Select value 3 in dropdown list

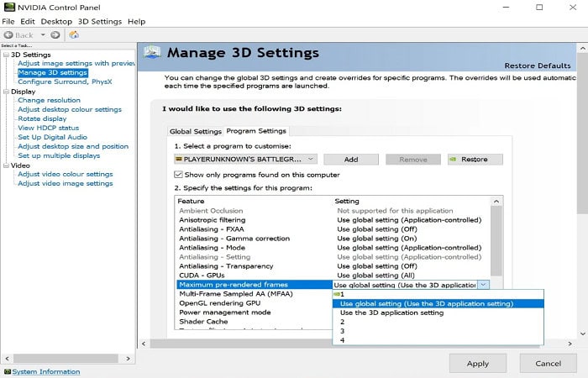pyautogui.click(x=438, y=331)
